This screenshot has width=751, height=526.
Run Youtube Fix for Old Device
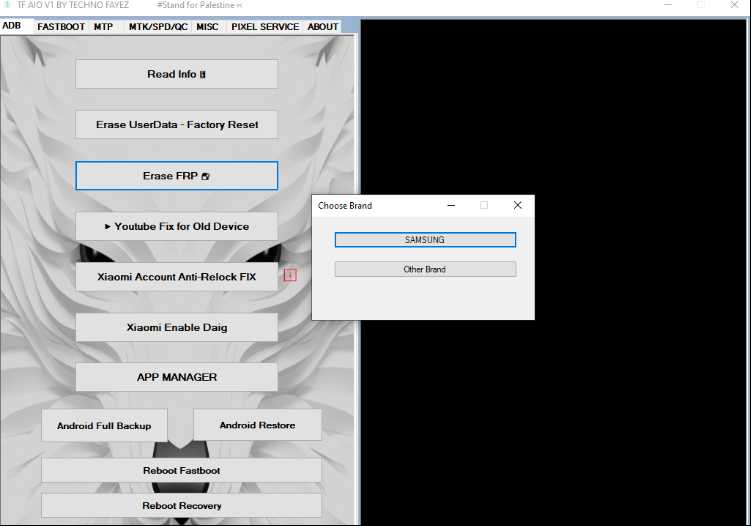click(176, 227)
